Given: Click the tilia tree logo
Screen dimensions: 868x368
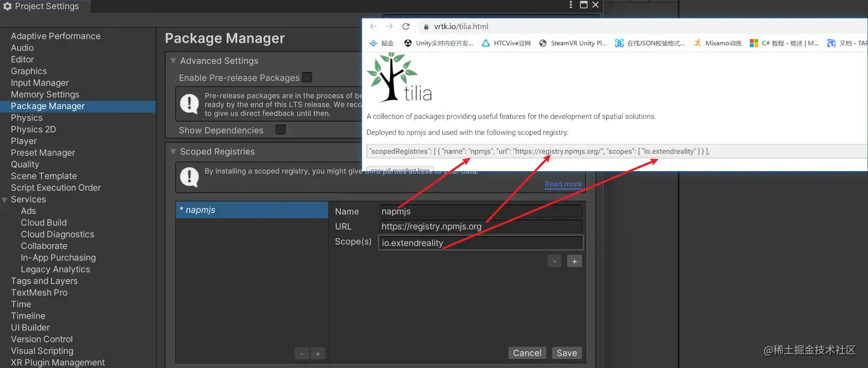Looking at the screenshot, I should coord(399,78).
